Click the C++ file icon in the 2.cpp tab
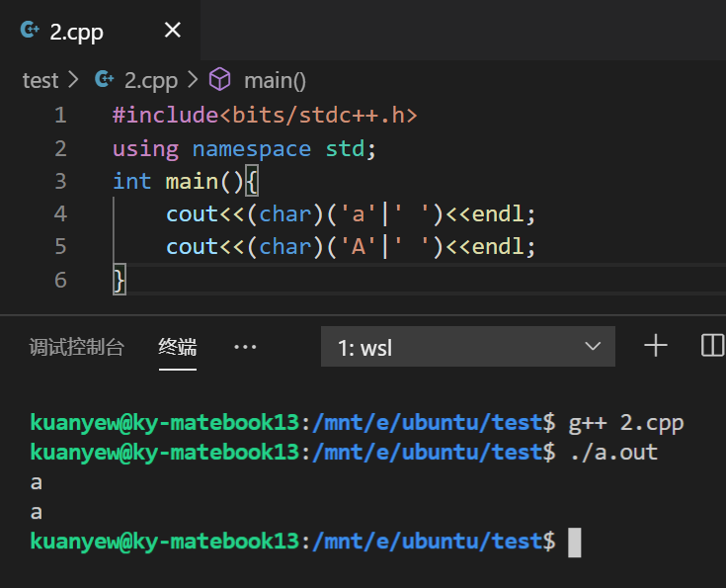The image size is (726, 588). click(x=30, y=30)
